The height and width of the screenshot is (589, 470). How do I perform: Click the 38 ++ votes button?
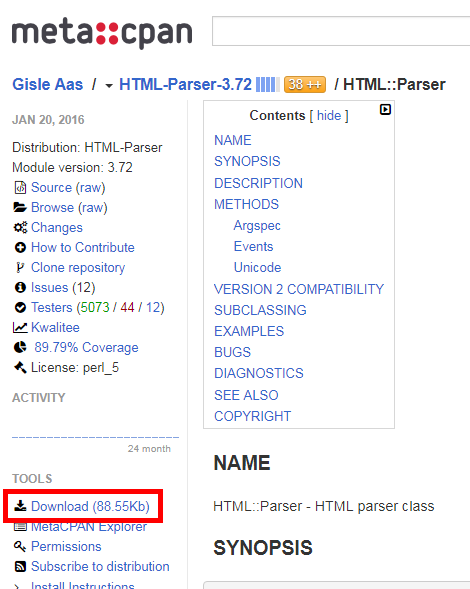click(x=305, y=85)
